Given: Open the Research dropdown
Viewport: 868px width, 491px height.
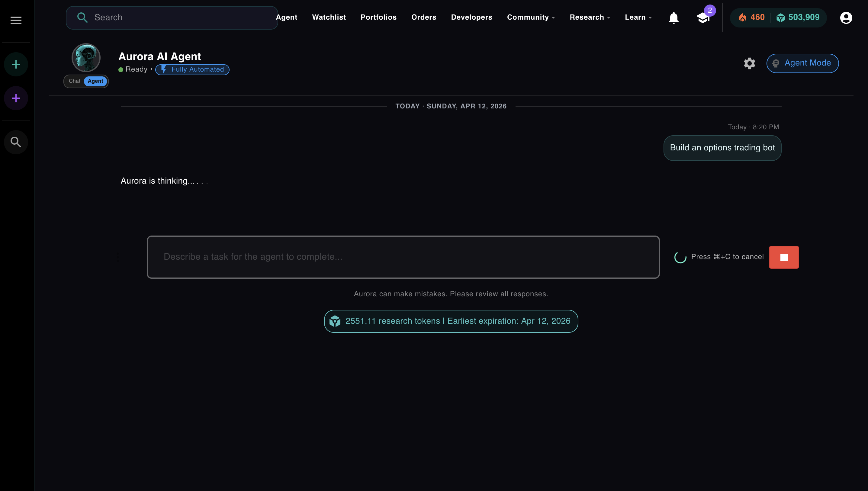Looking at the screenshot, I should [590, 17].
